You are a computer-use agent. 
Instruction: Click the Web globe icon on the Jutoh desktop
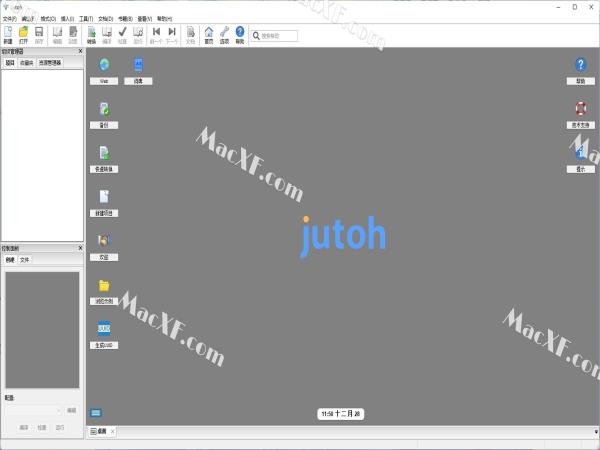click(x=104, y=64)
